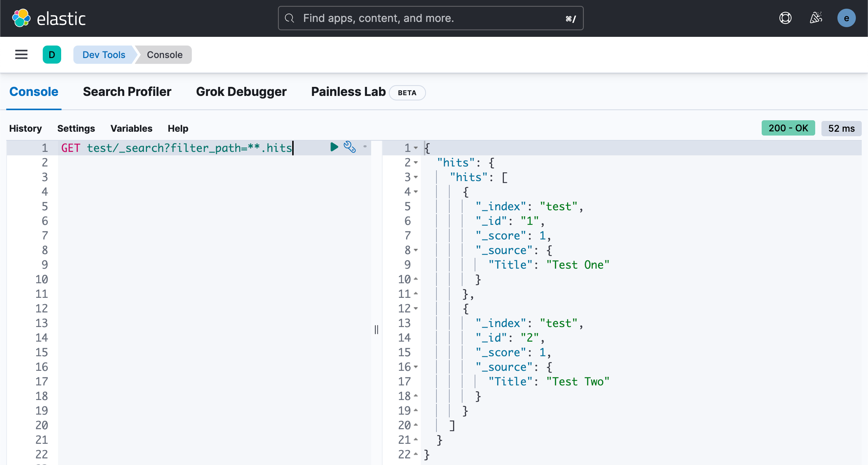Open the user avatar 'e' menu
868x465 pixels.
tap(846, 18)
